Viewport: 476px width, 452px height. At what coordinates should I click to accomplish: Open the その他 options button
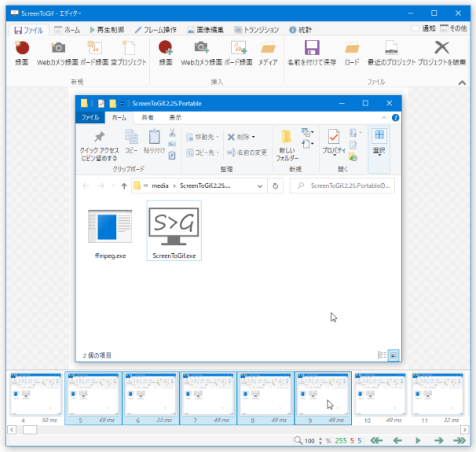[x=455, y=29]
